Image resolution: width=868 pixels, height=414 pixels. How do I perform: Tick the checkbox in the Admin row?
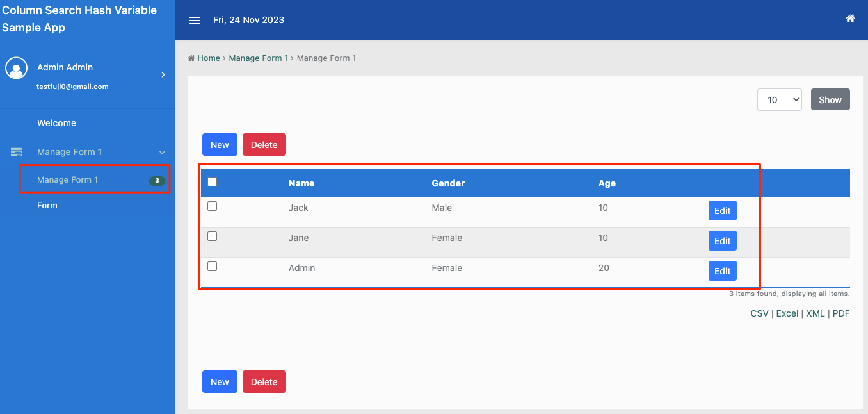213,267
